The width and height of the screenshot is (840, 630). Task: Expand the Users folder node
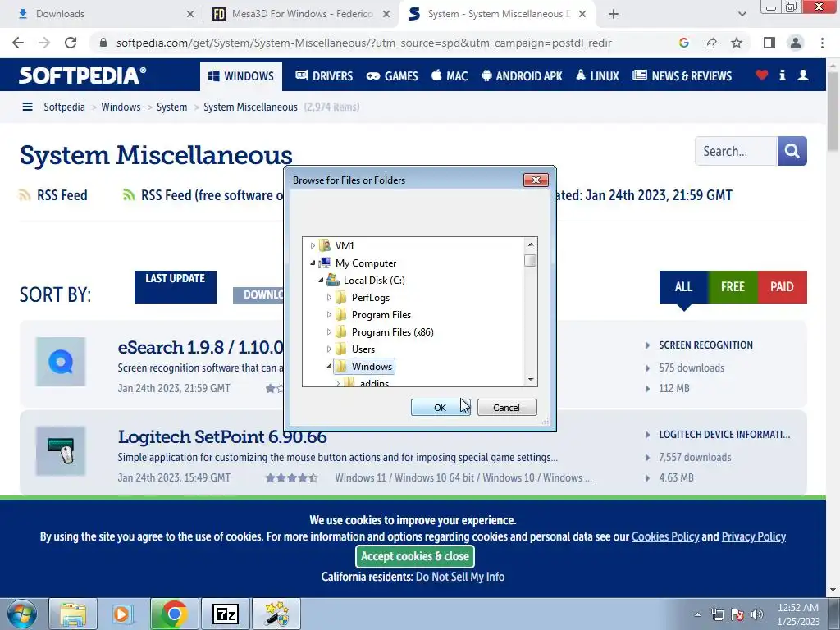[x=330, y=349]
